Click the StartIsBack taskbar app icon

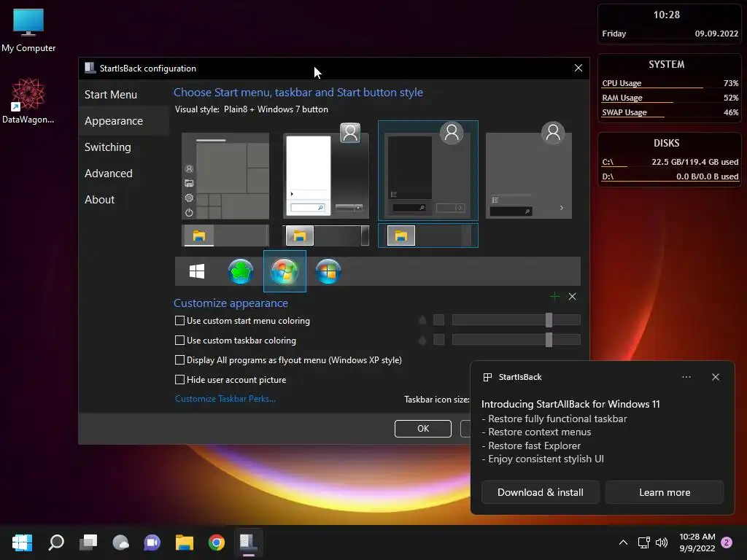coord(248,542)
